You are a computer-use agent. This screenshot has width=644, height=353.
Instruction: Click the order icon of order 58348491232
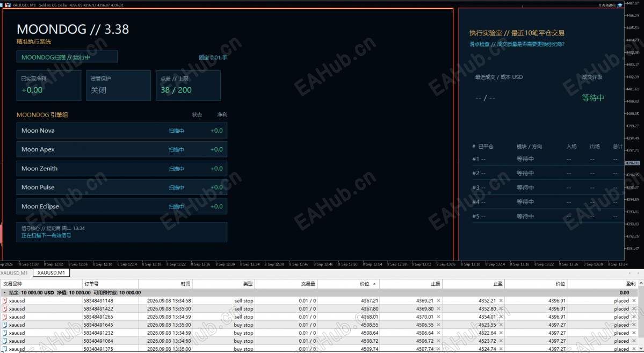click(5, 333)
